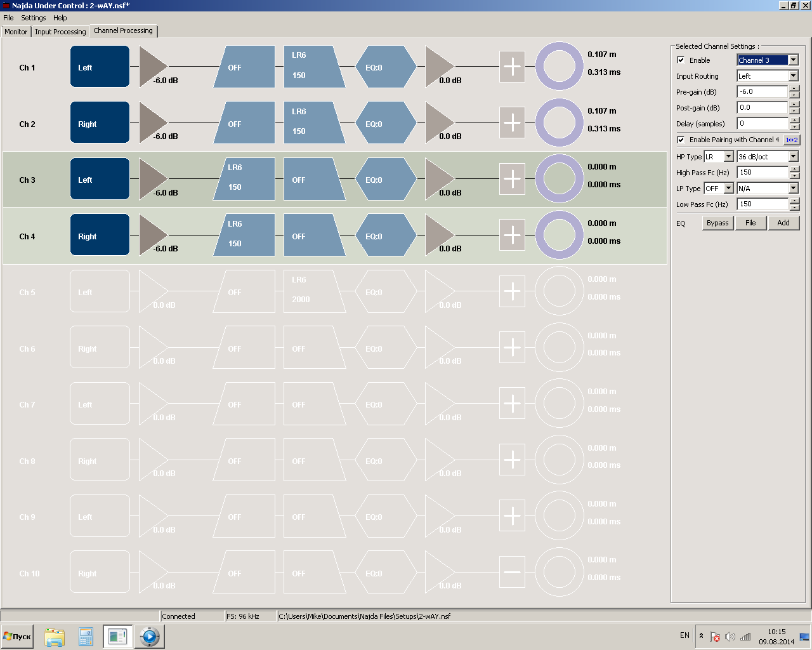The width and height of the screenshot is (812, 650).
Task: Click the High Pass Fc field
Action: 763,173
